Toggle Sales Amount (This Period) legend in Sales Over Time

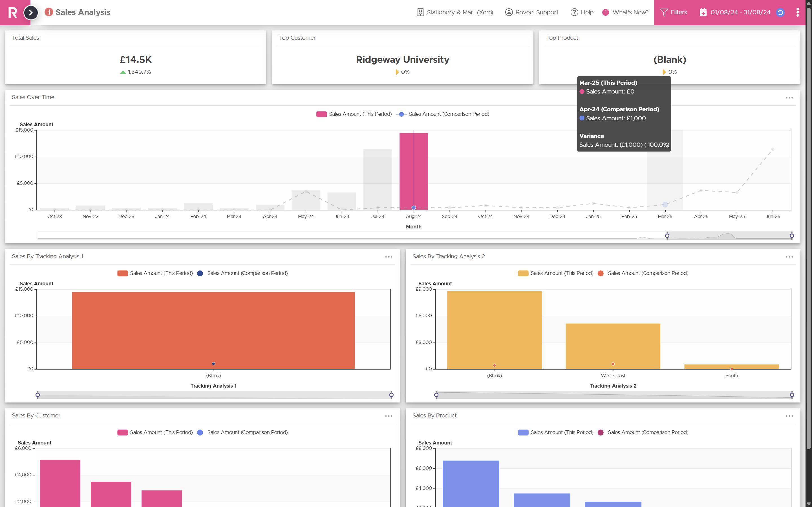(354, 114)
